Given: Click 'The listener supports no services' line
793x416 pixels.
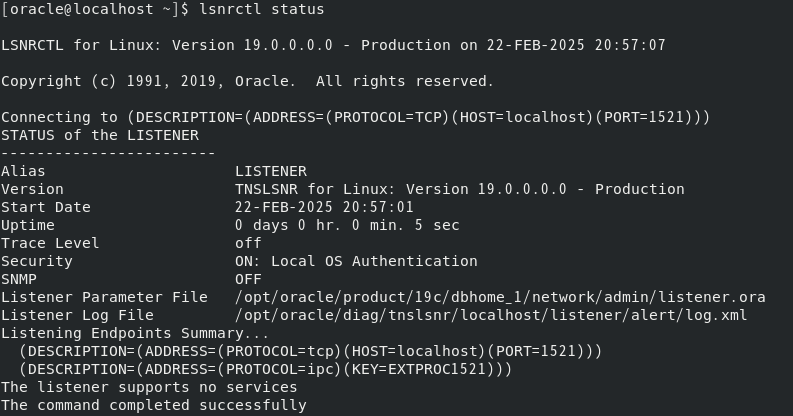Looking at the screenshot, I should [149, 387].
